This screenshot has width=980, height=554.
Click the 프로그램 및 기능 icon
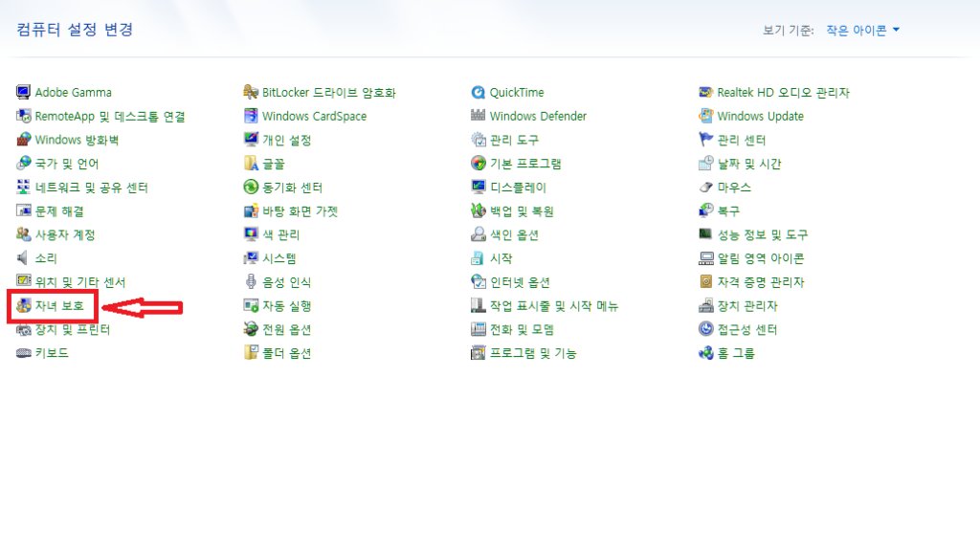click(x=479, y=353)
